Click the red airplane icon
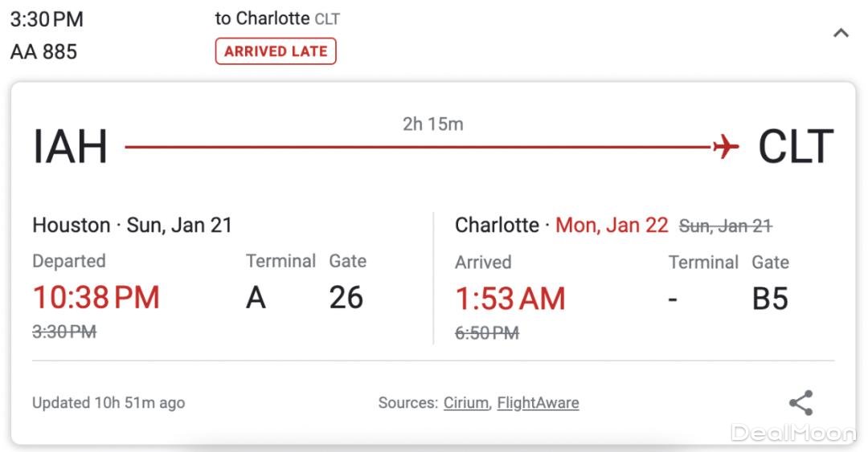 [725, 147]
